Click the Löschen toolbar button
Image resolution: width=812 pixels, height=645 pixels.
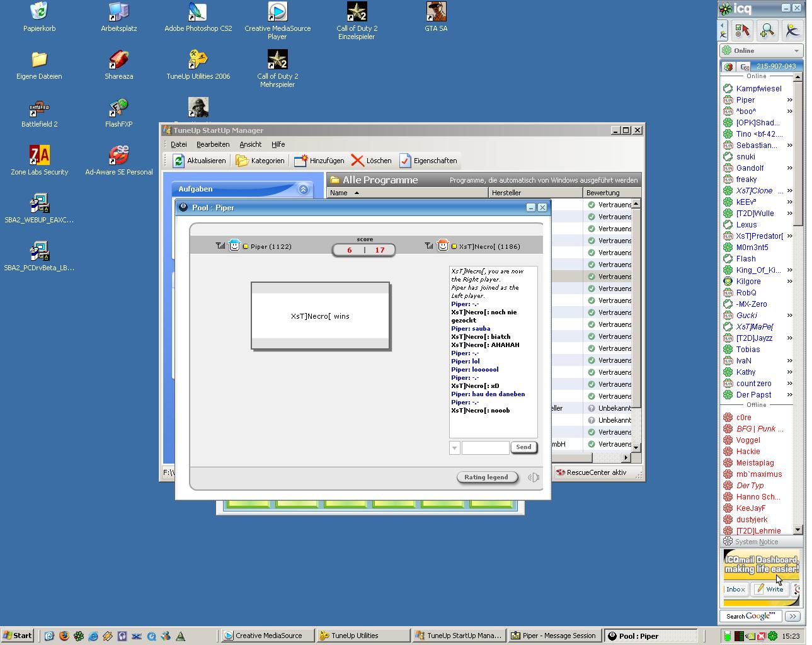tap(372, 161)
